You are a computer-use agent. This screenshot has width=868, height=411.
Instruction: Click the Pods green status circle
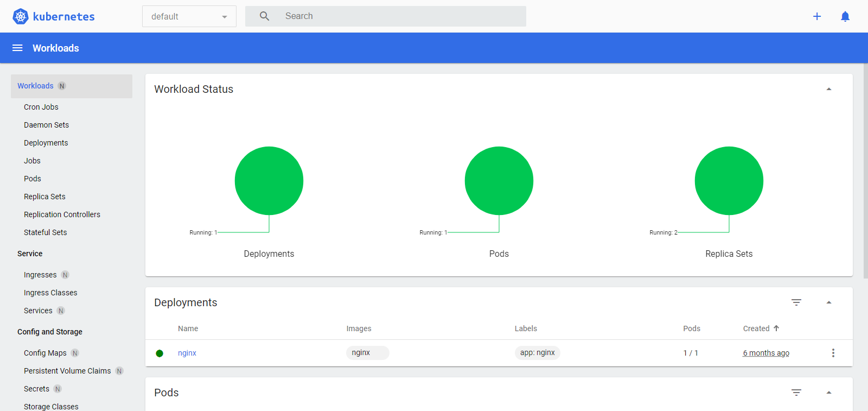click(x=499, y=181)
